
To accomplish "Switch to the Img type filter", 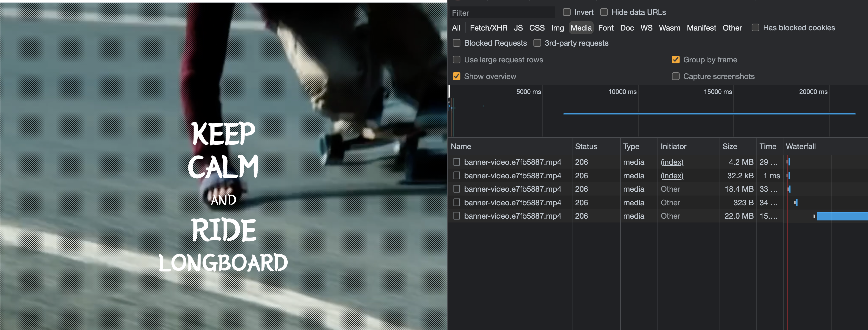I will 557,28.
